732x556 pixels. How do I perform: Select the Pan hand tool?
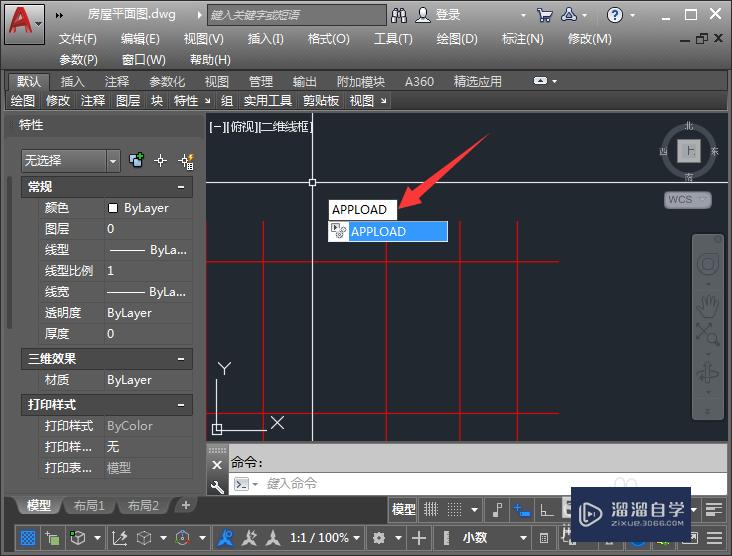click(x=707, y=306)
